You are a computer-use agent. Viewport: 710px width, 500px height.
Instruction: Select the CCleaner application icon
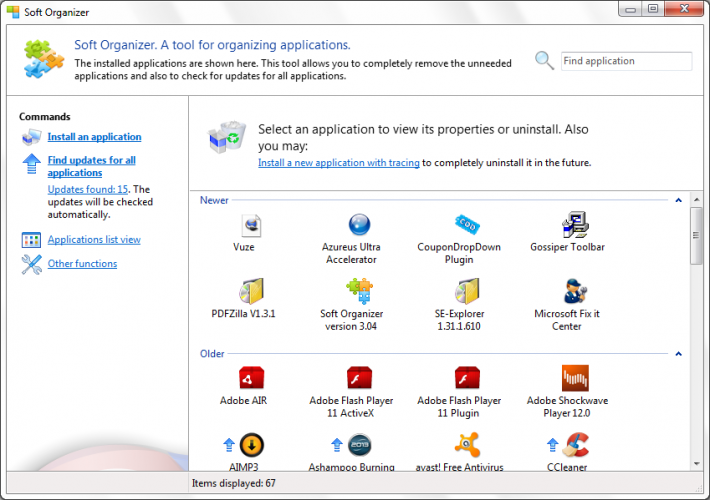(575, 445)
